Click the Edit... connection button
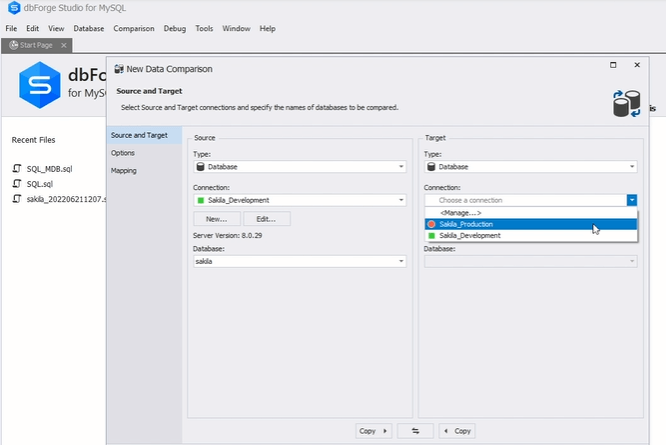This screenshot has width=666, height=445. click(266, 219)
